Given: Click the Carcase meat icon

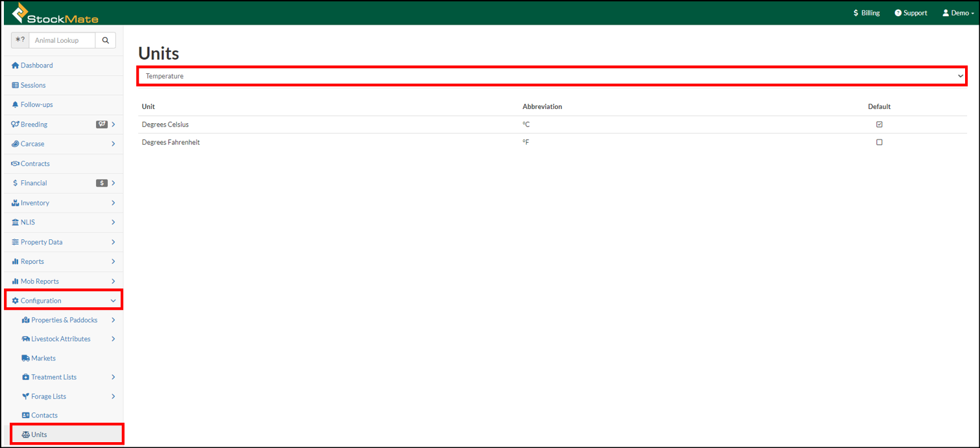Looking at the screenshot, I should click(x=16, y=144).
